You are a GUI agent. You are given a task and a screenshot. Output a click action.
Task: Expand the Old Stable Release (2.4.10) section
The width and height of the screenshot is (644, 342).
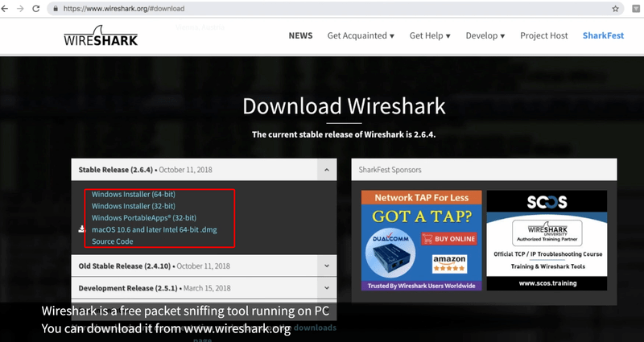click(x=326, y=266)
